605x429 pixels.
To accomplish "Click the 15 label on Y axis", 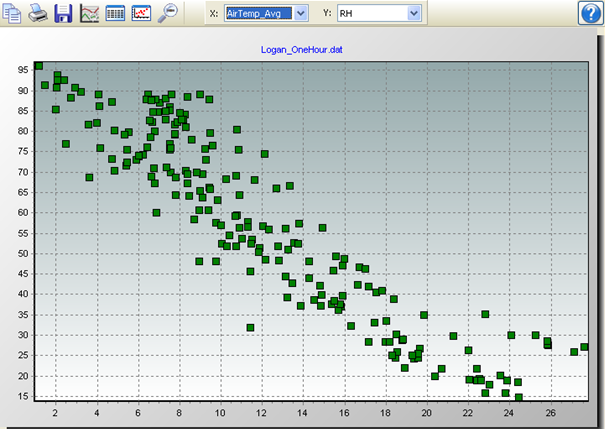I will point(23,396).
